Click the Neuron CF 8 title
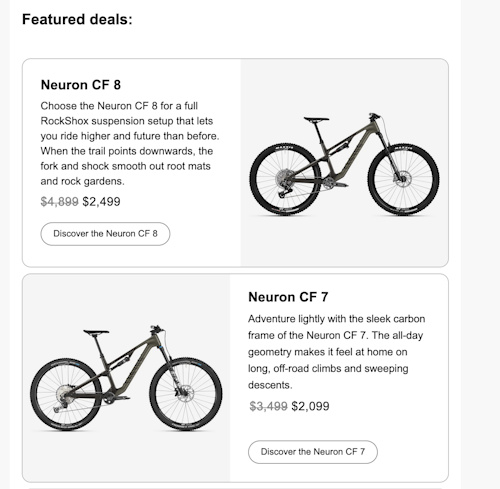Screen dimensions: 500x489 [81, 85]
